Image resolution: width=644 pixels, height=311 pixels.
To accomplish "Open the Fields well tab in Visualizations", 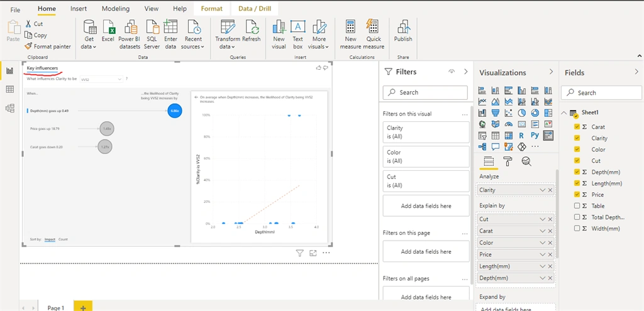I will [x=489, y=161].
